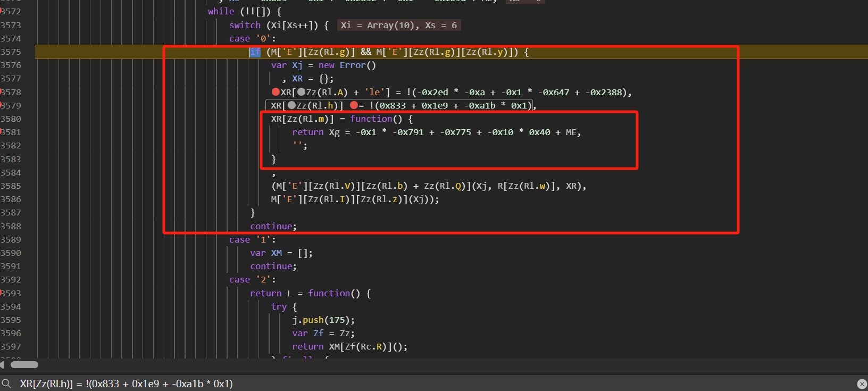This screenshot has height=391, width=868.
Task: Remove the breakpoint on line number 3578
Action: [x=11, y=92]
